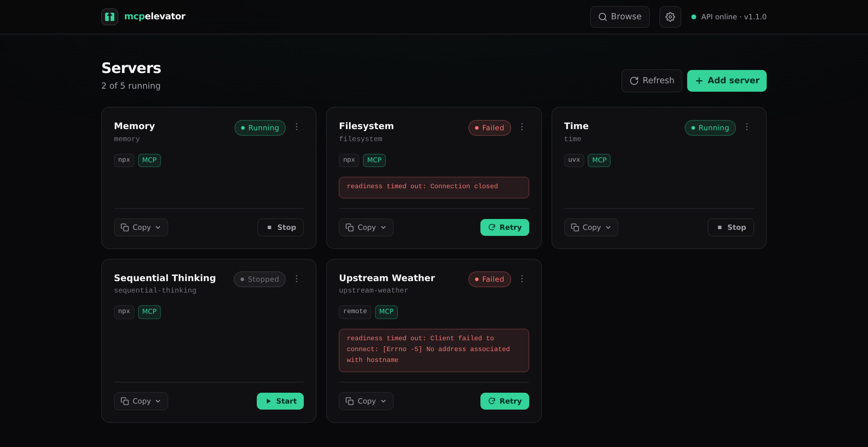Click the 'No address associated' error message
The image size is (868, 447).
coord(434,350)
